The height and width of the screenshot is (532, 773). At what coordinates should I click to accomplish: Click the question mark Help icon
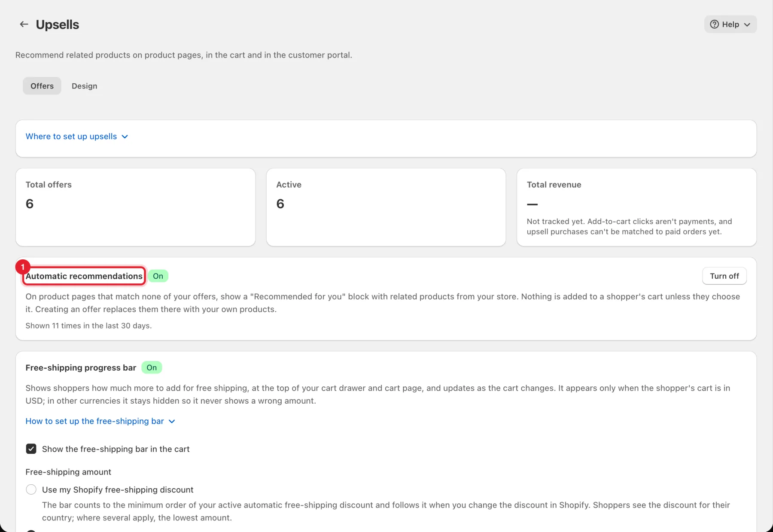(x=714, y=24)
